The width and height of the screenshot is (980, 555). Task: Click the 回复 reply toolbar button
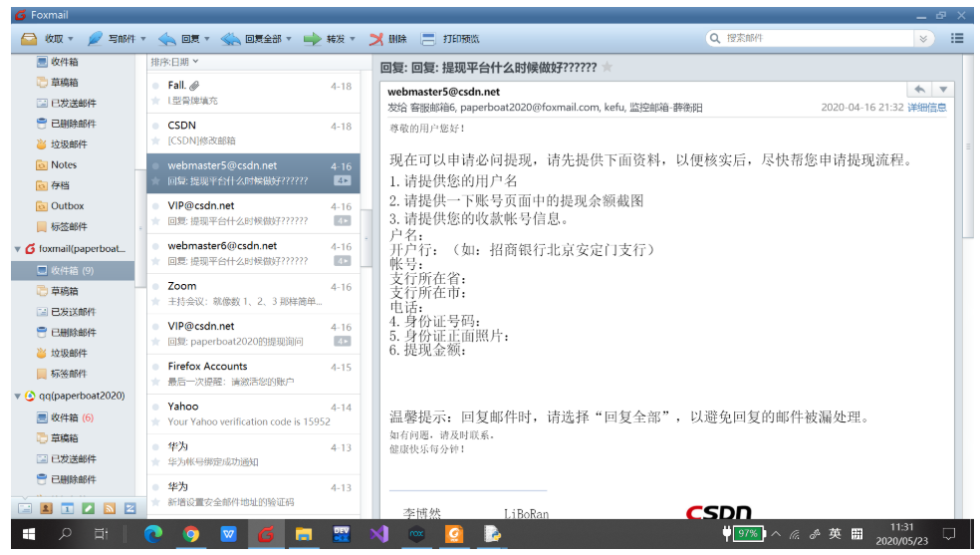[178, 39]
